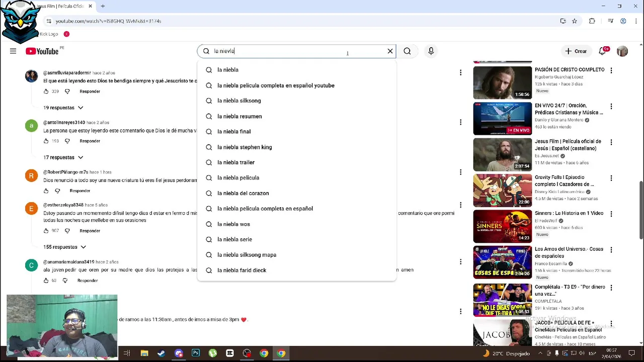Click Responder under @anamariamaldana3419 comment

(x=88, y=281)
